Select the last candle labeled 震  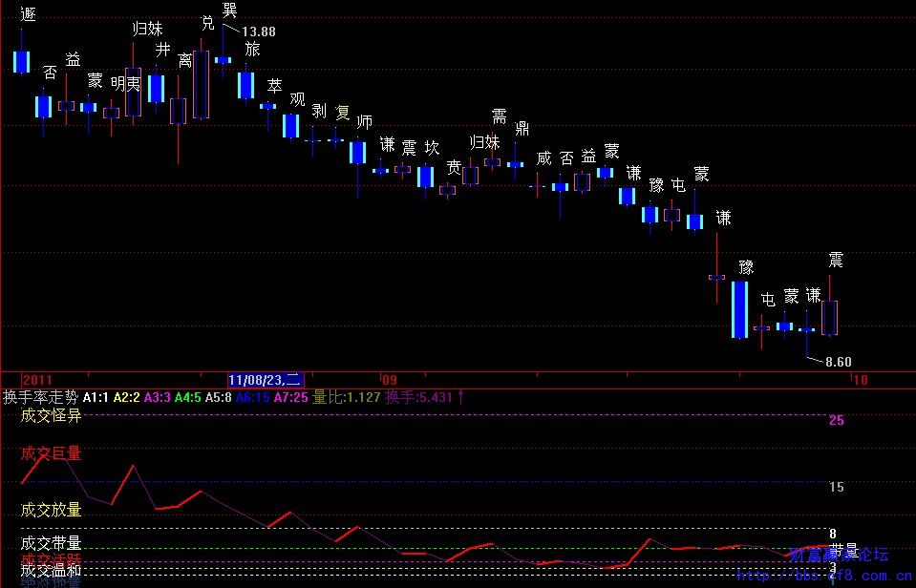tap(829, 317)
